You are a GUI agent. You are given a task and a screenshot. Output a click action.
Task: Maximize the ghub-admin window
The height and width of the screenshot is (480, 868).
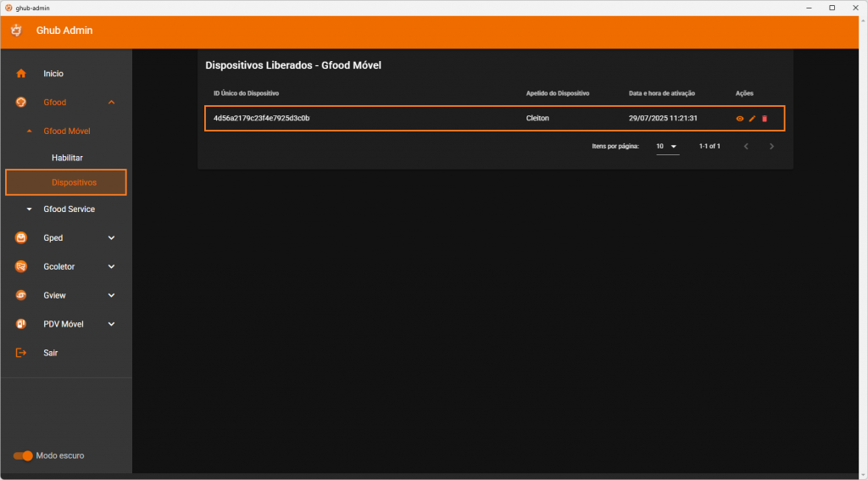(x=832, y=8)
